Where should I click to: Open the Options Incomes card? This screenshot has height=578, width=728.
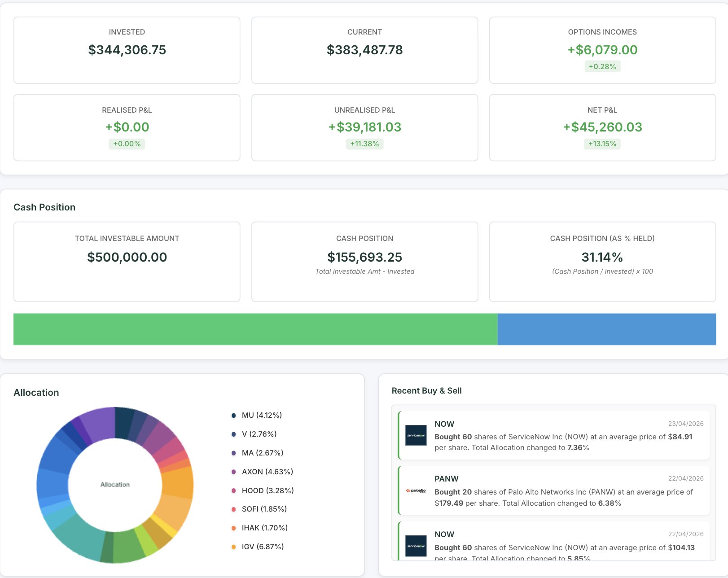point(602,50)
